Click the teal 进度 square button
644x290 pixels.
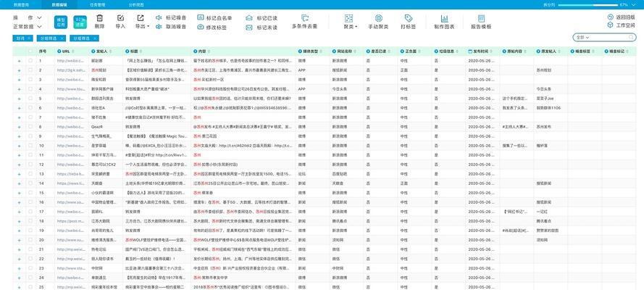pos(80,22)
